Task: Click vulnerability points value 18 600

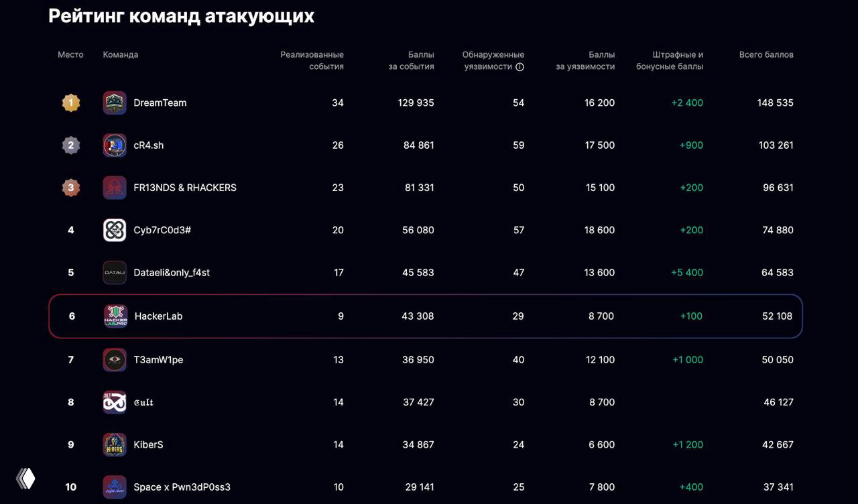Action: point(600,231)
